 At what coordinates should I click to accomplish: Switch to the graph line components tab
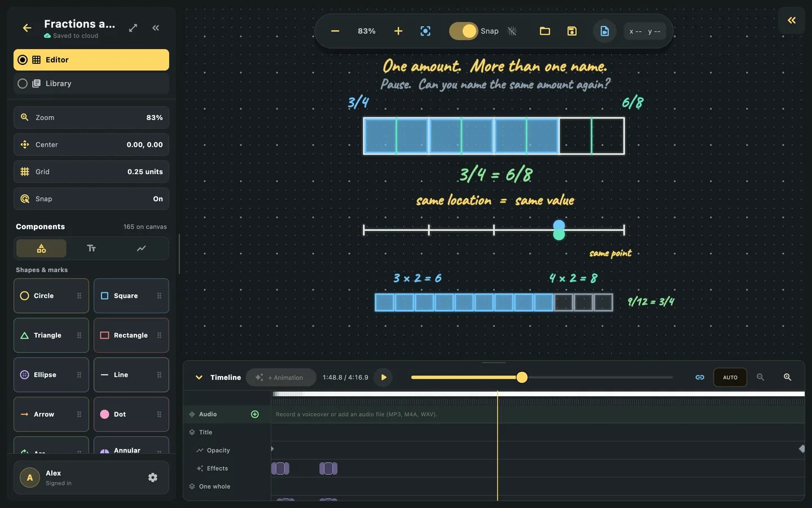[142, 248]
